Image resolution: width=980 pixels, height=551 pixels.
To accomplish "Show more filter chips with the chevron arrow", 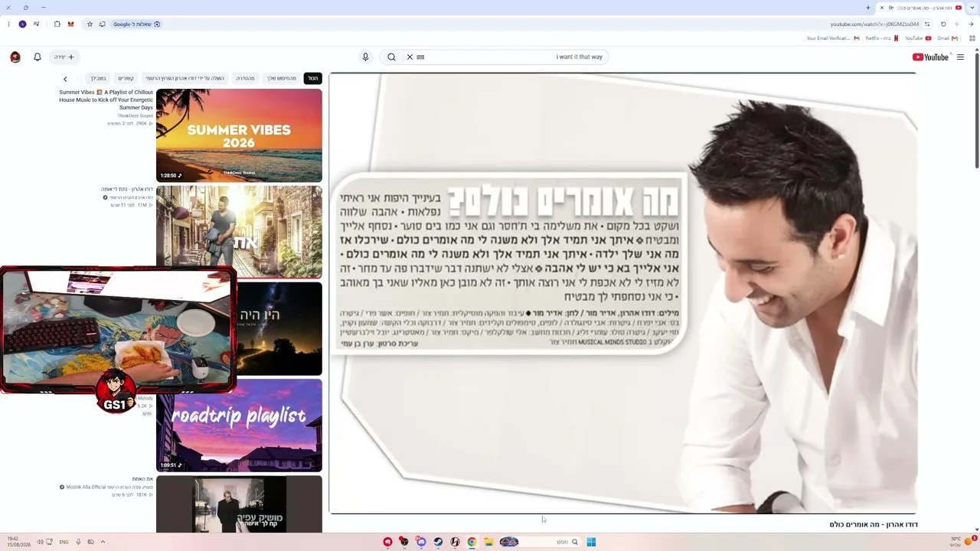I will [x=65, y=79].
